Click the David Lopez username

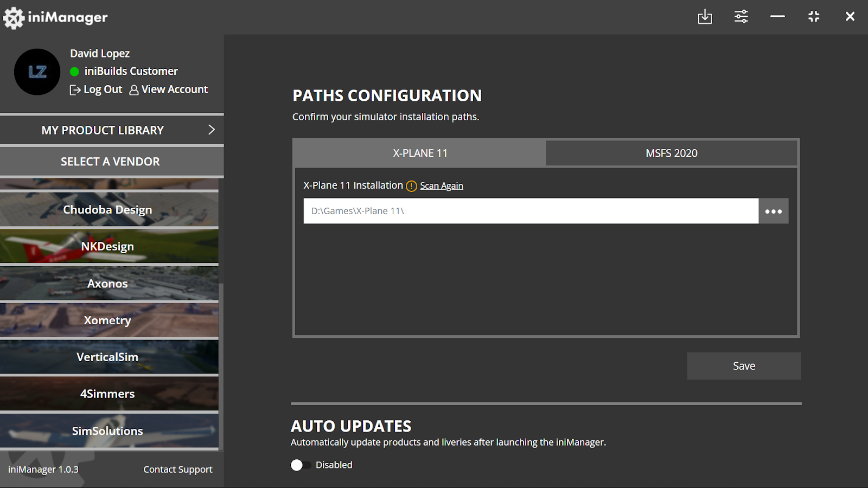click(100, 54)
